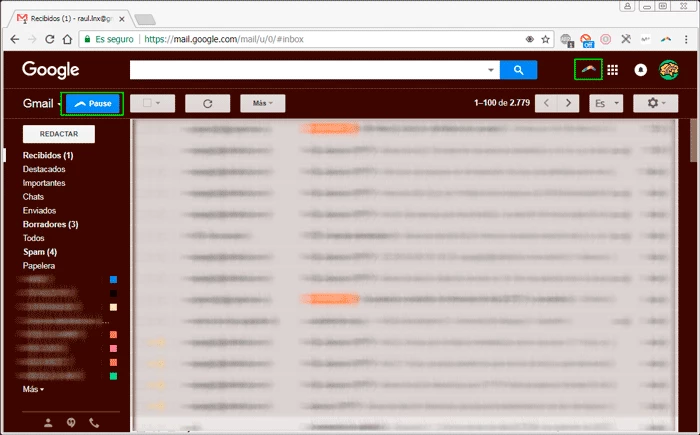700x435 pixels.
Task: Click the blue label color swatch
Action: [113, 280]
